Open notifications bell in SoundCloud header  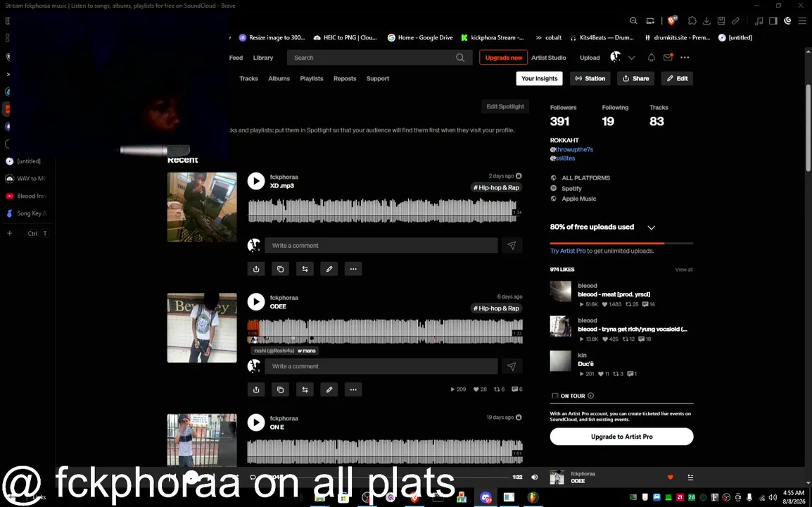(x=652, y=58)
